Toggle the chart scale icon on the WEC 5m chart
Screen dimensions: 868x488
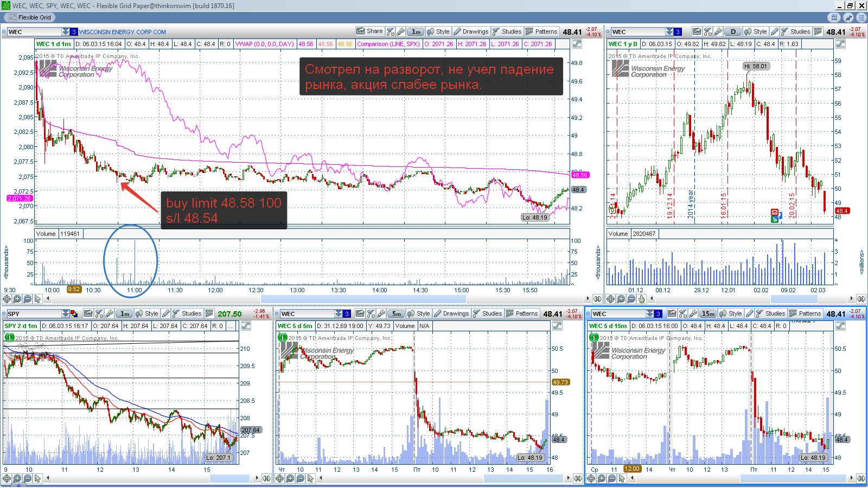point(557,326)
